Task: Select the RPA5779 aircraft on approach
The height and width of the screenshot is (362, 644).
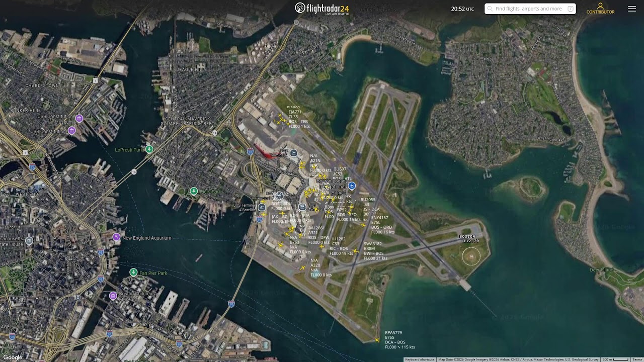Action: [377, 340]
